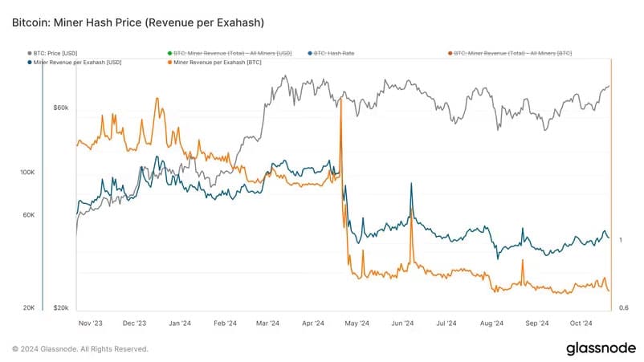Click the chart title Bitcoin: Miner Hash Price
Image resolution: width=644 pixels, height=362 pixels.
point(138,22)
